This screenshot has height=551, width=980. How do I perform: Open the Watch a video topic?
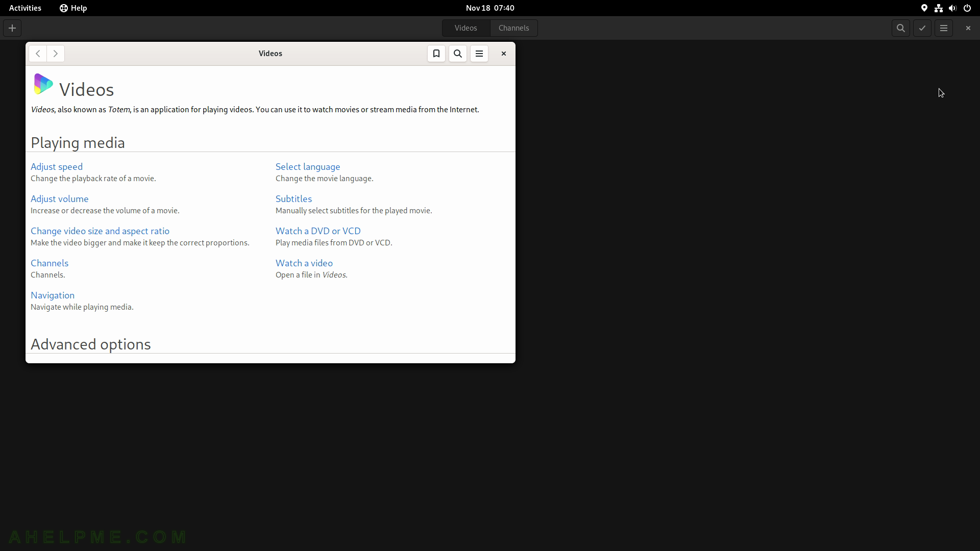click(x=304, y=263)
